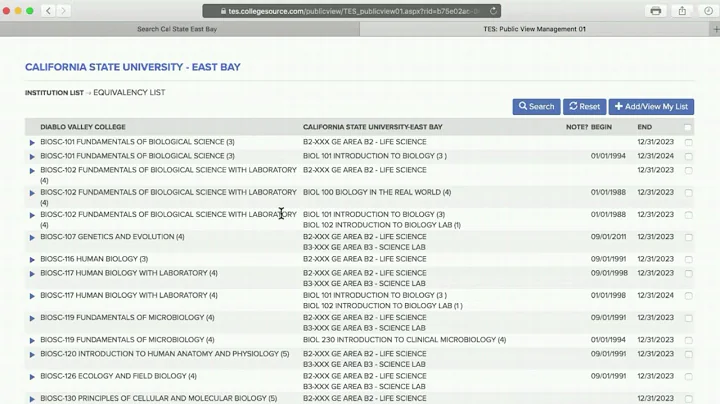The height and width of the screenshot is (404, 720).
Task: Expand BIOSC-116 Human Biology row
Action: pyautogui.click(x=32, y=259)
